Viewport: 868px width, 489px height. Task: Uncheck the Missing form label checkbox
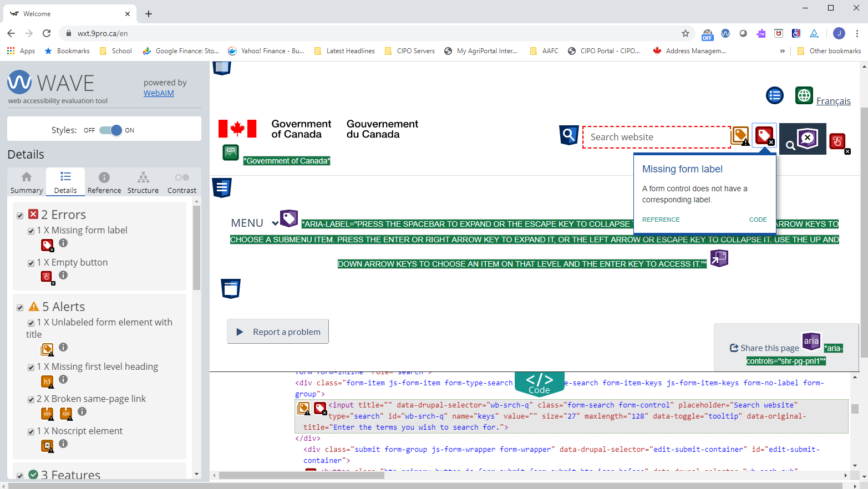(31, 231)
